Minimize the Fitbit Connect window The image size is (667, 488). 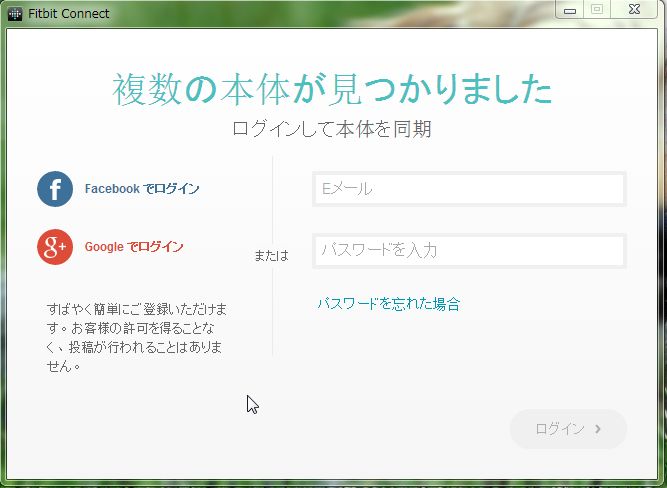[570, 10]
